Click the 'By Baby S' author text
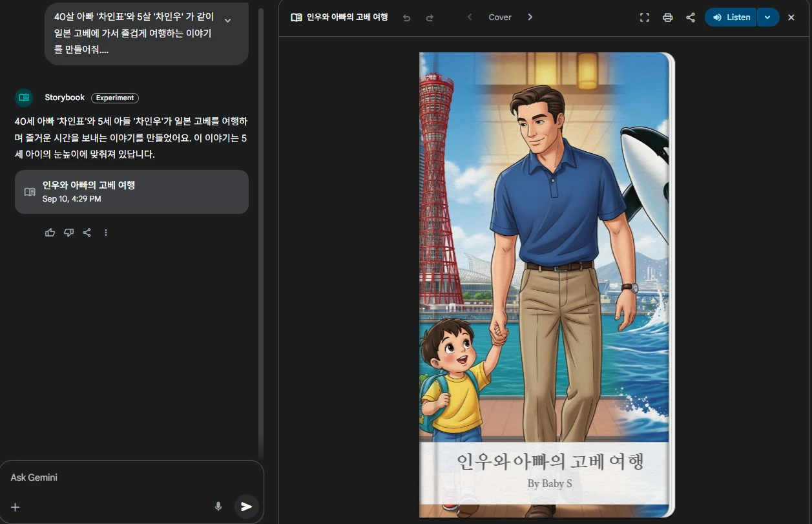This screenshot has width=812, height=524. tap(550, 483)
